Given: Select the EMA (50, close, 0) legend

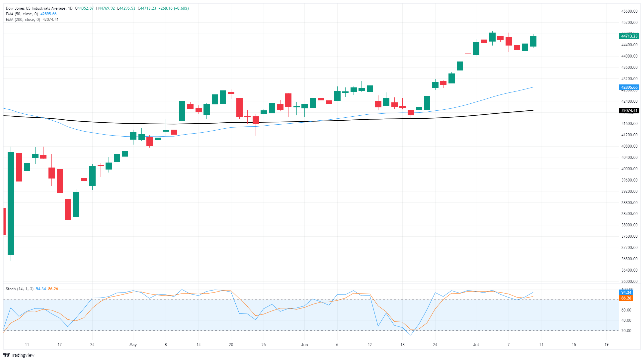Looking at the screenshot, I should coord(23,14).
